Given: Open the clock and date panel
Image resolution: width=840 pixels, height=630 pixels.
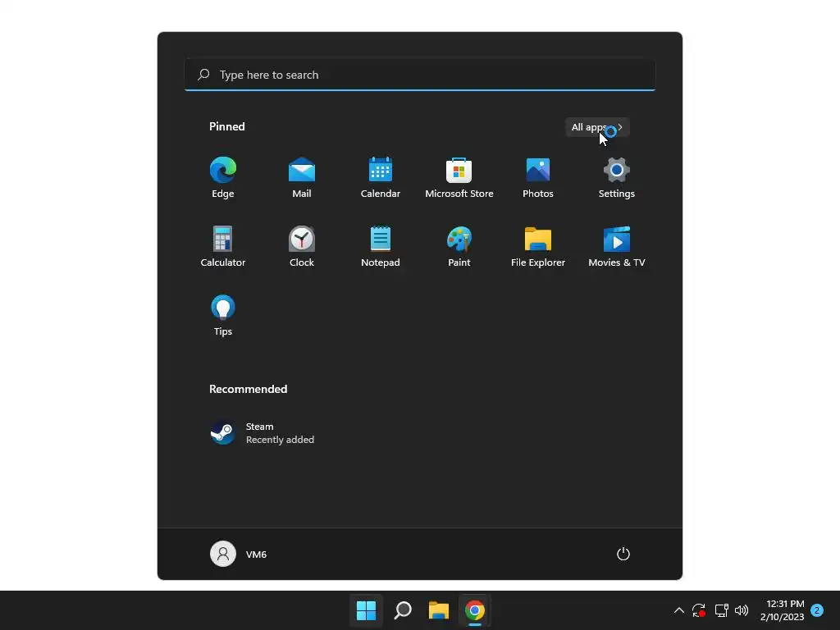Looking at the screenshot, I should pos(782,610).
